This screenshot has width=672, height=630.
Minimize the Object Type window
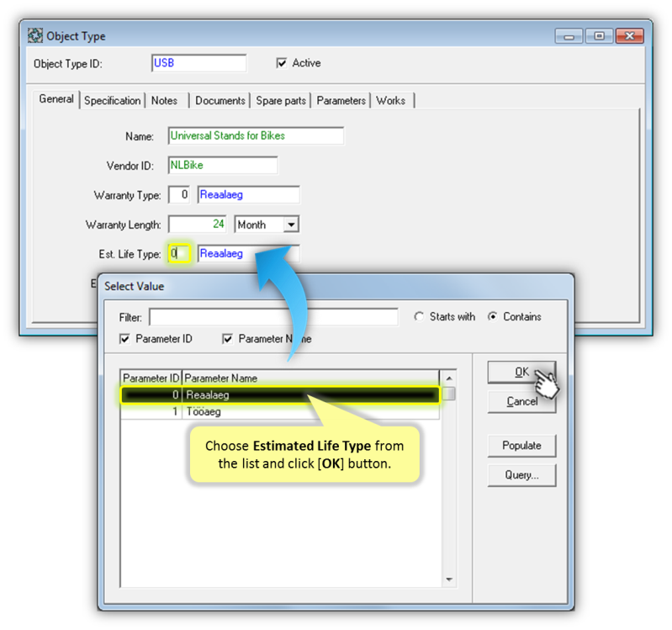coord(569,36)
